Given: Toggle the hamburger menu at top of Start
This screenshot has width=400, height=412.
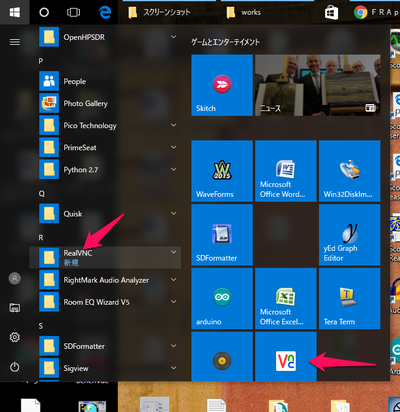Looking at the screenshot, I should click(x=15, y=42).
